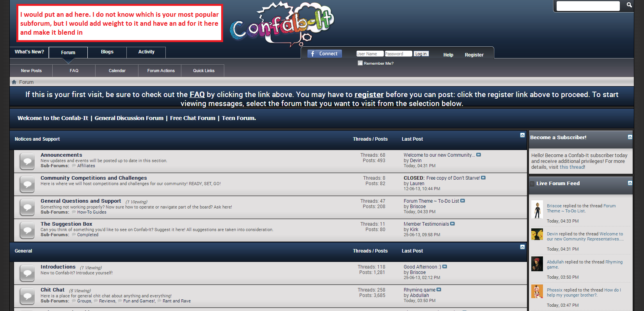The width and height of the screenshot is (644, 311).
Task: Toggle the Remember Me checkbox
Action: [360, 63]
